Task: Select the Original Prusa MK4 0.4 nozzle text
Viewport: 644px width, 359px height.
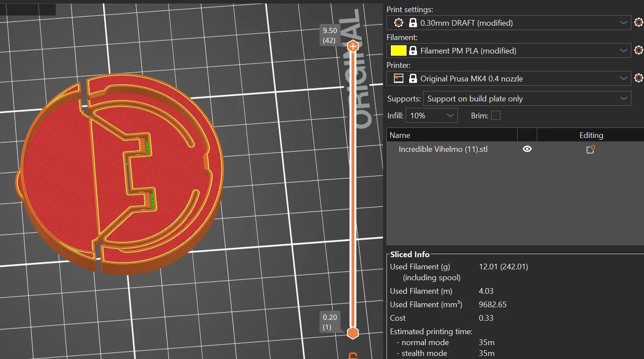Action: [x=471, y=79]
